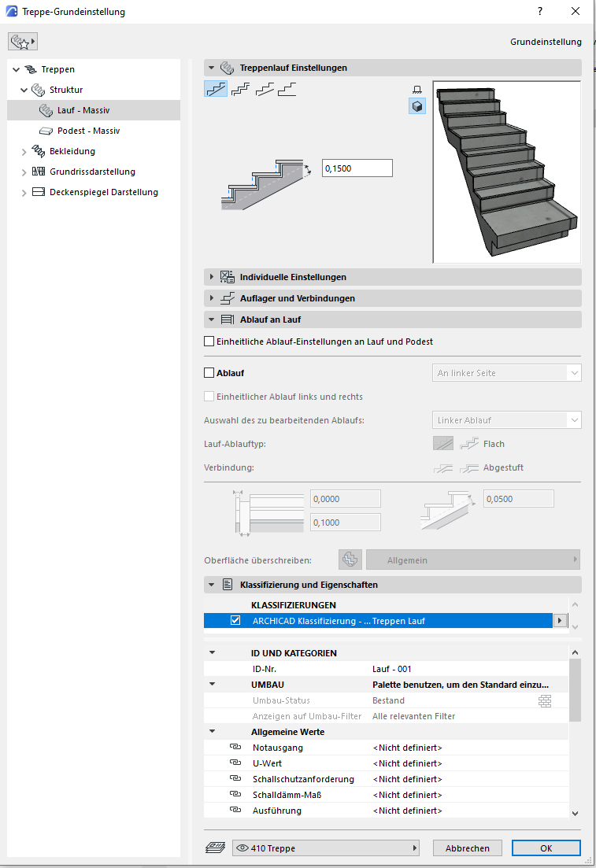Click the Umbau-Status palette icon
The width and height of the screenshot is (596, 868).
pos(544,700)
